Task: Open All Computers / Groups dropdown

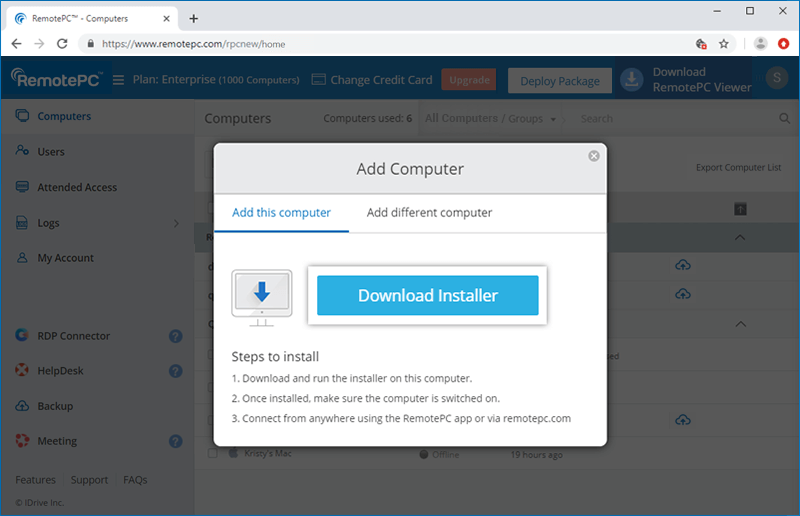Action: tap(490, 118)
